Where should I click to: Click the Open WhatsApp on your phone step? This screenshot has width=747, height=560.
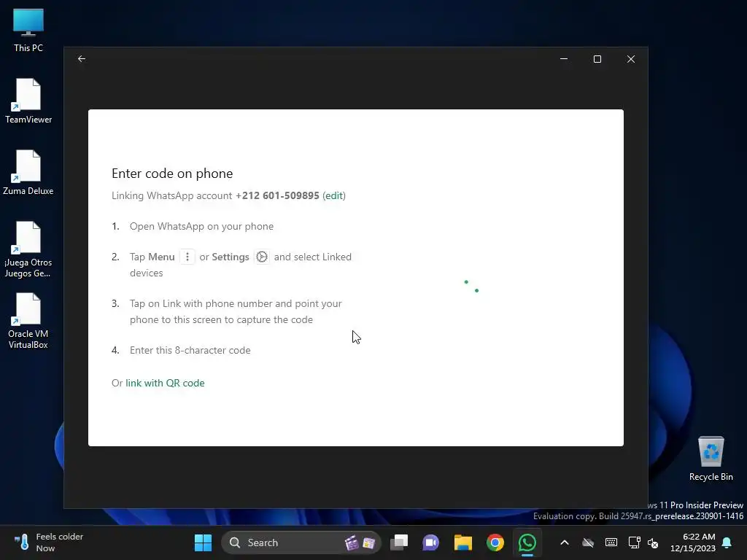click(x=201, y=226)
